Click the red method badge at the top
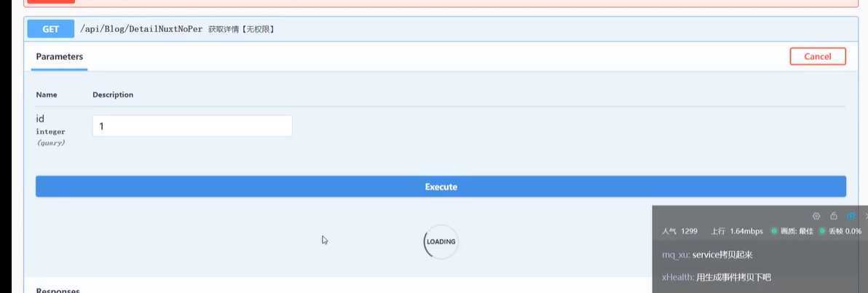 click(50, 1)
